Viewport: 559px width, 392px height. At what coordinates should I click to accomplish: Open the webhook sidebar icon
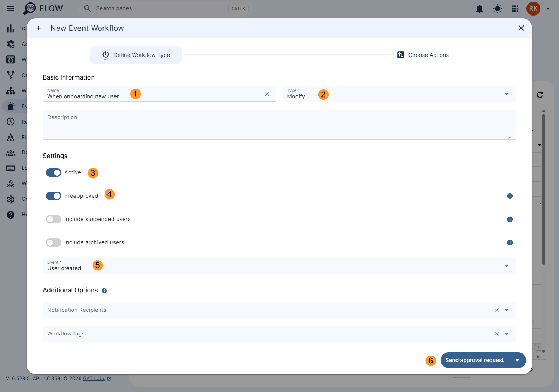[11, 183]
